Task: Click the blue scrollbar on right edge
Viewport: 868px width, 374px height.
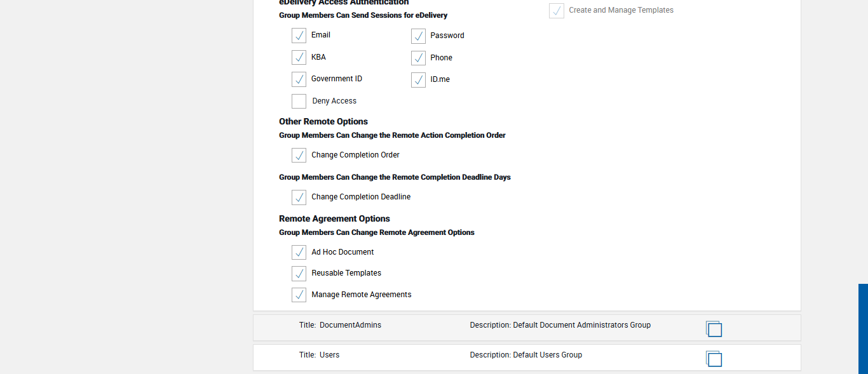Action: [863, 328]
